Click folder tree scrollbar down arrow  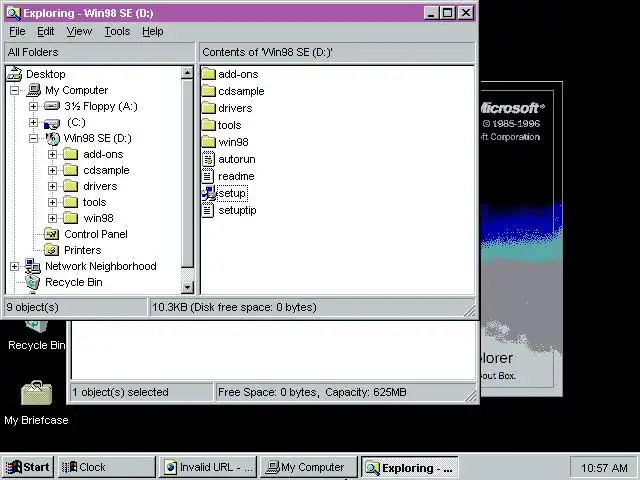[187, 287]
